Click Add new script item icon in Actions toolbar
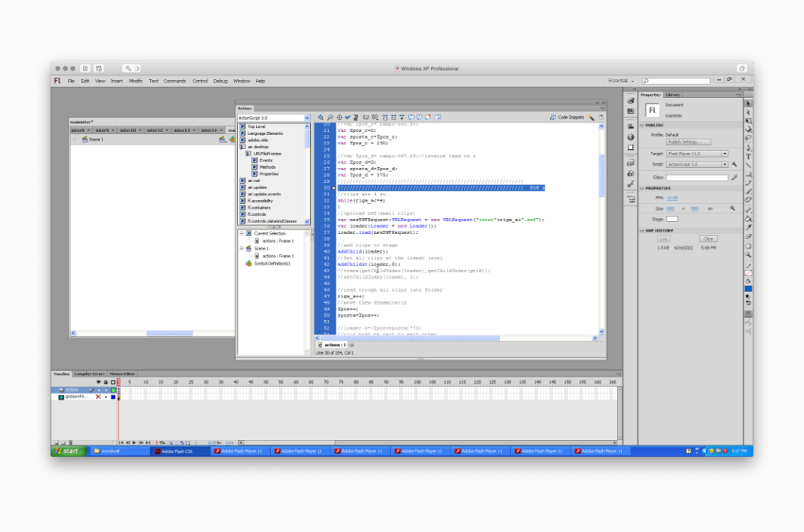Image resolution: width=804 pixels, height=532 pixels. (x=320, y=118)
